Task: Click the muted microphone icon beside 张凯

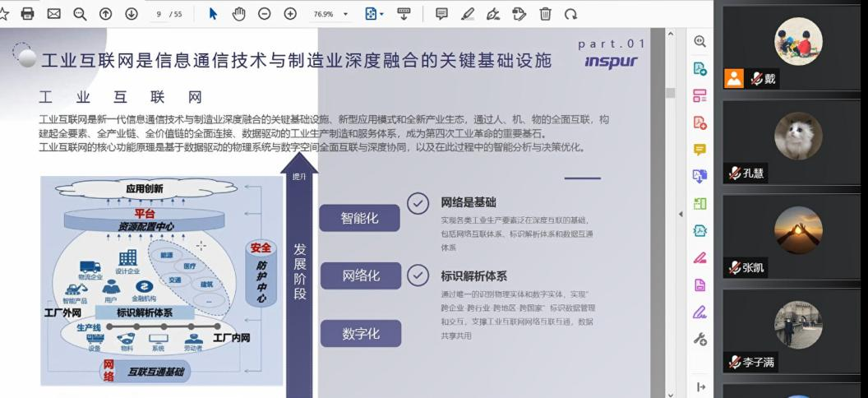Action: (x=733, y=268)
